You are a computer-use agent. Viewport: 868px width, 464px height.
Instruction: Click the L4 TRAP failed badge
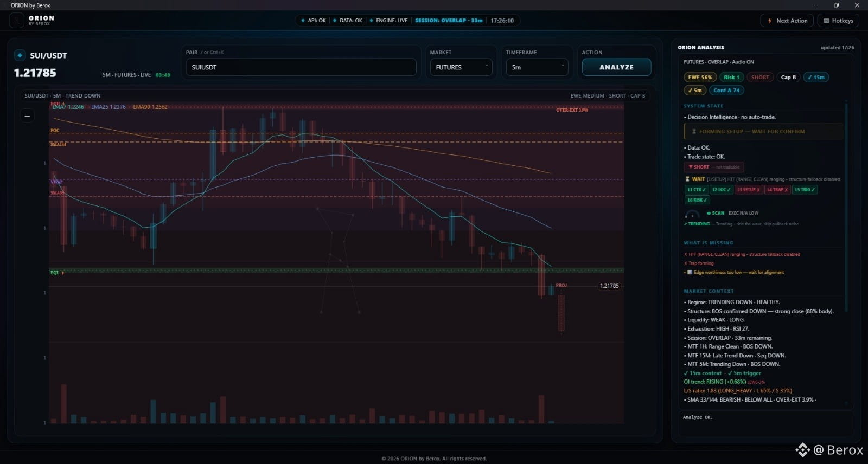click(x=777, y=190)
